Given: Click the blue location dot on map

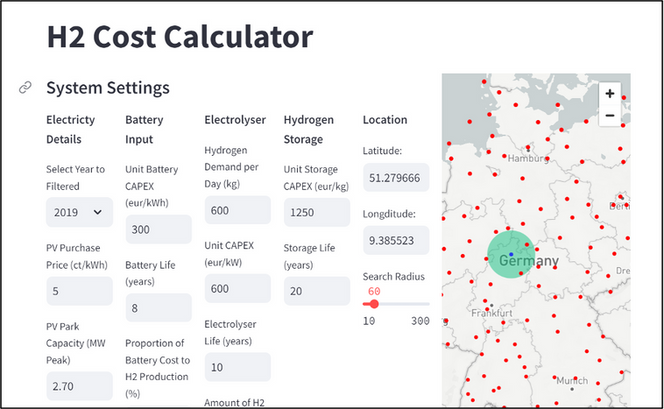Looking at the screenshot, I should point(511,254).
